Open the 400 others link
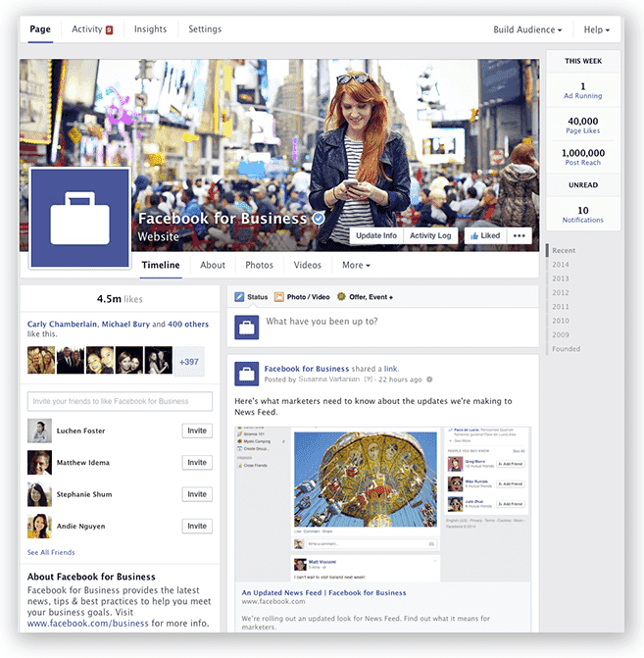644x658 pixels. 188,324
